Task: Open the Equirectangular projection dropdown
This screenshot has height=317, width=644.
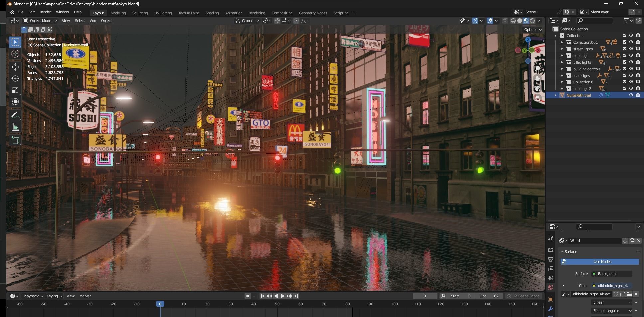Action: [612, 311]
